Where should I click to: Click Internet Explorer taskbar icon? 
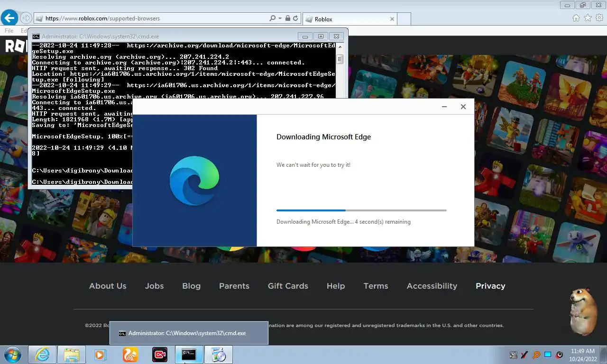pyautogui.click(x=42, y=355)
